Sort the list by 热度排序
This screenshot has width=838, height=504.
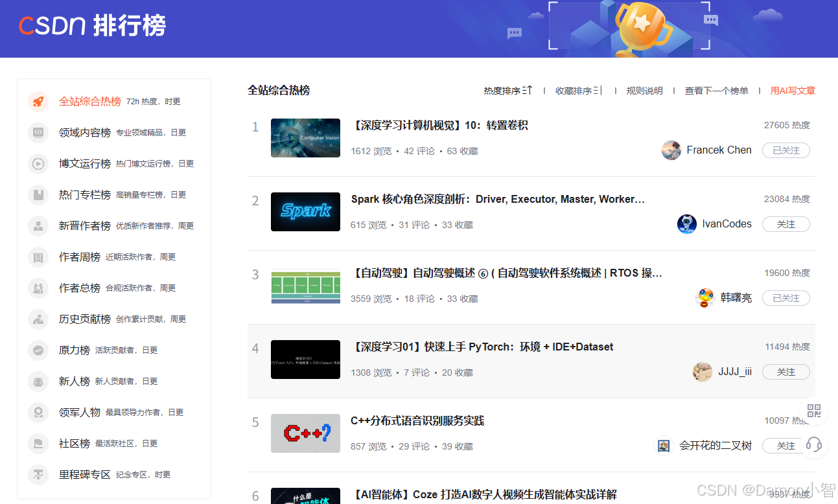508,91
